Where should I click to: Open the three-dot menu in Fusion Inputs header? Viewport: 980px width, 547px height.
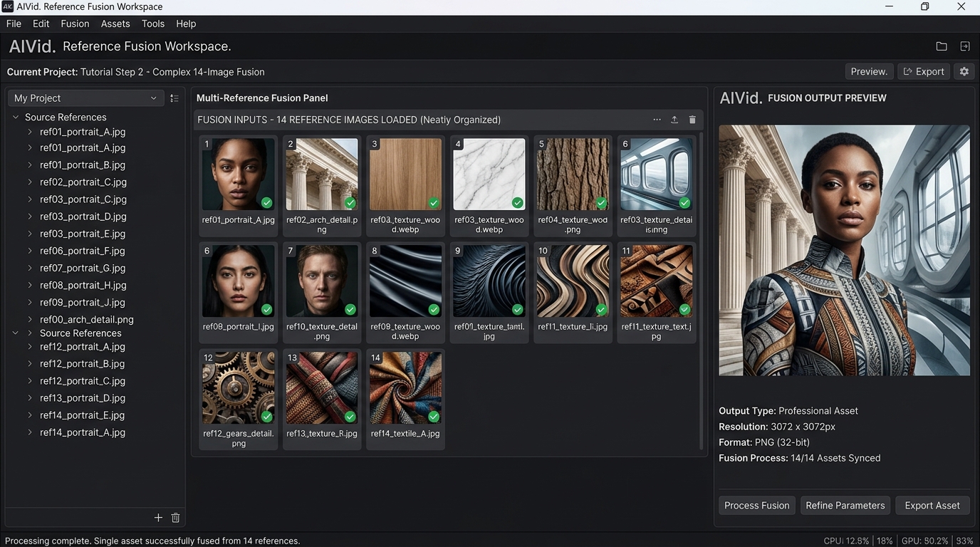pyautogui.click(x=657, y=120)
